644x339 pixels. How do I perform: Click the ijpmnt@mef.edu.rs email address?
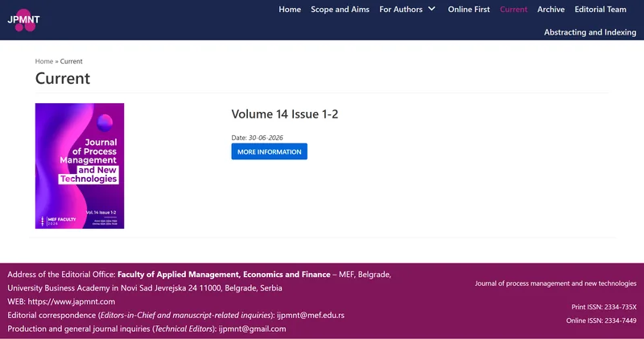pos(311,315)
